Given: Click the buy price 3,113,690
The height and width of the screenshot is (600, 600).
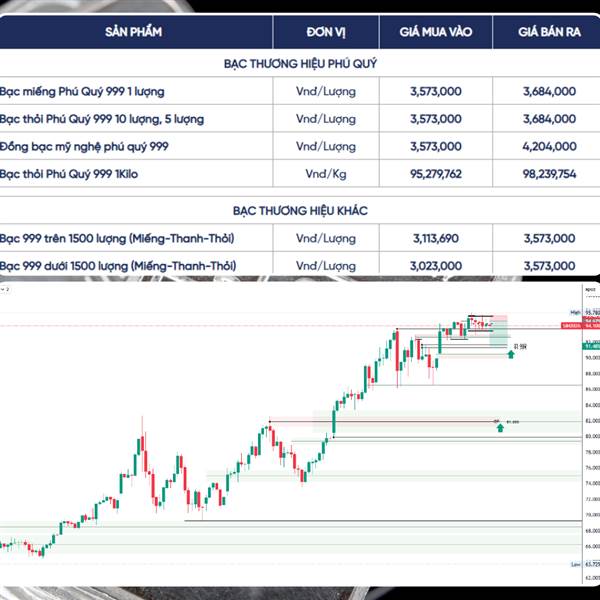Looking at the screenshot, I should [436, 238].
